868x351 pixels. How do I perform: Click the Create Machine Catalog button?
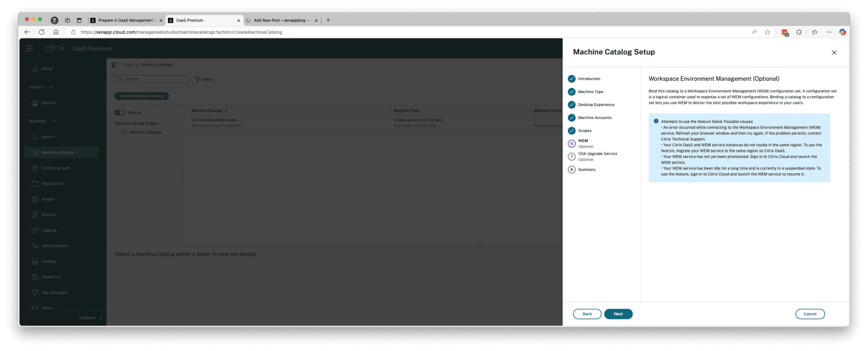(141, 96)
